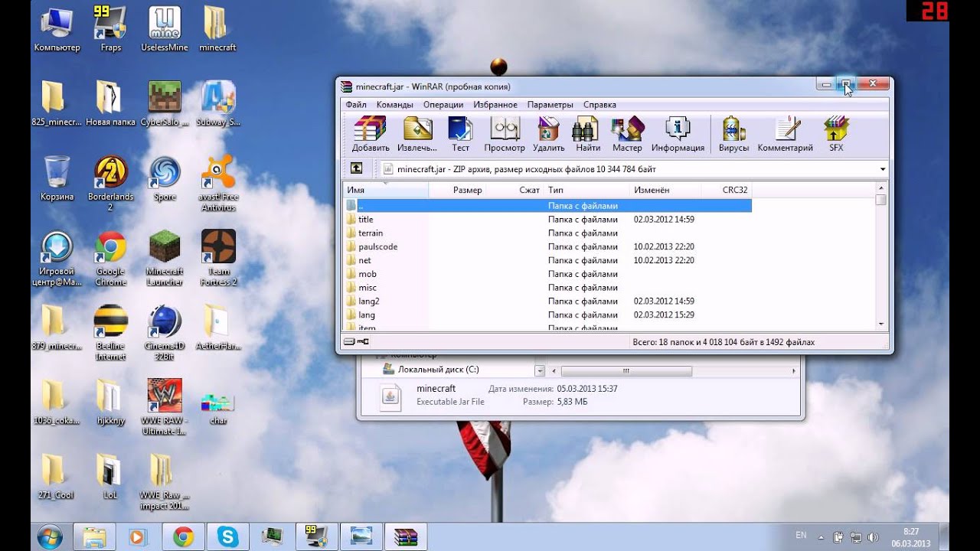Open Cinema4D 32Bit desktop icon
The height and width of the screenshot is (551, 980).
165,333
